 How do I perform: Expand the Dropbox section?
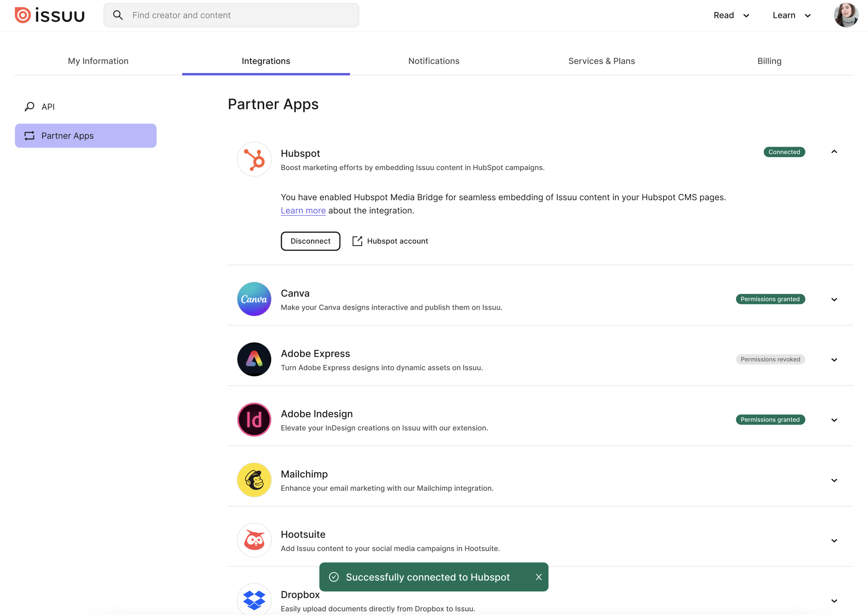pyautogui.click(x=834, y=601)
